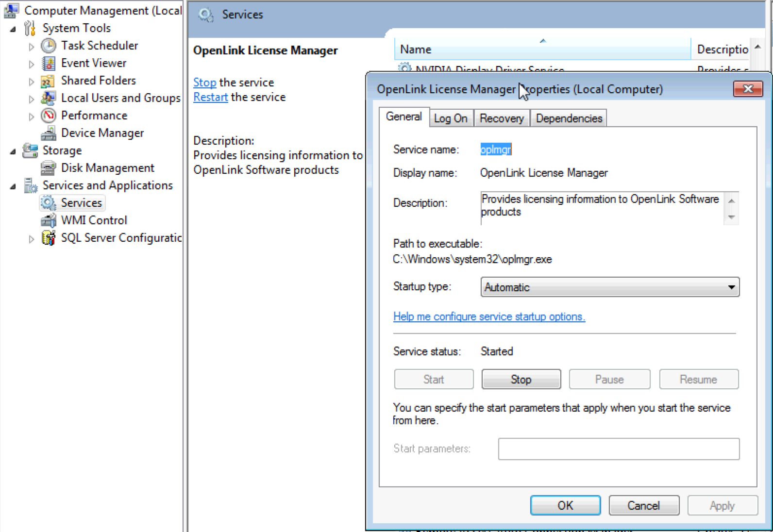Select Task Scheduler in the tree
The image size is (773, 532).
(100, 46)
